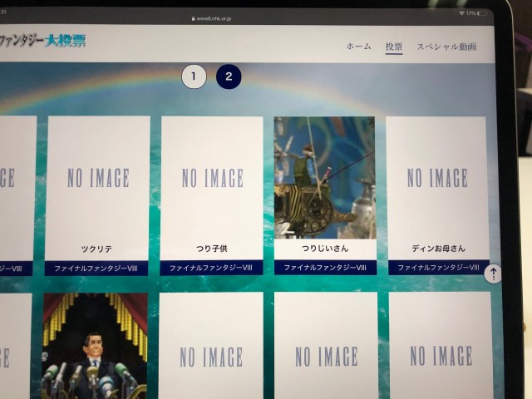Image resolution: width=532 pixels, height=399 pixels.
Task: Select the つり子供 NO IMAGE card
Action: click(212, 187)
